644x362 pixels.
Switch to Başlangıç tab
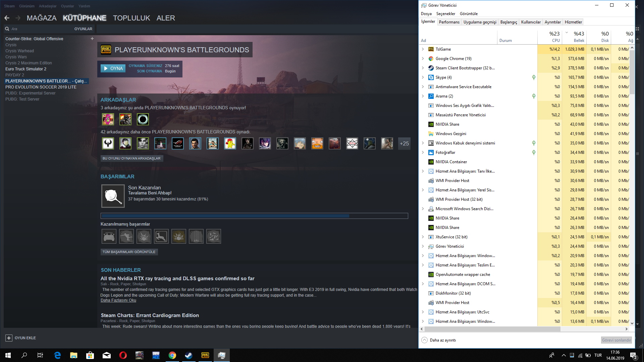pos(509,22)
